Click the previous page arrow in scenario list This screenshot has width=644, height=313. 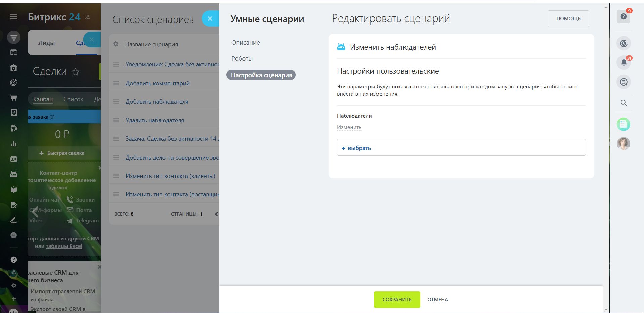click(x=216, y=214)
